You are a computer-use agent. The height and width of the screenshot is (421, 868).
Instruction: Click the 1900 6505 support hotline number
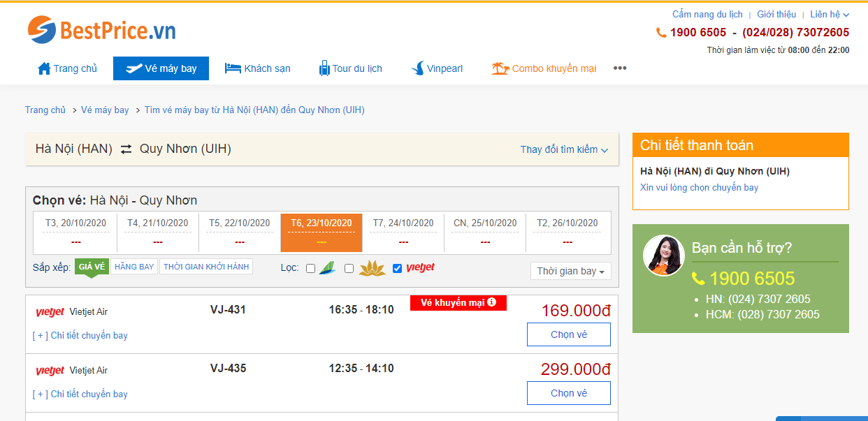(752, 279)
